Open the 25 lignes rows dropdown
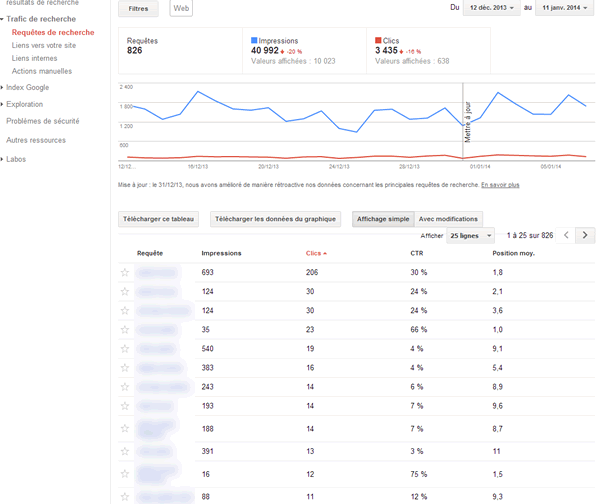This screenshot has width=600, height=504. pos(470,236)
